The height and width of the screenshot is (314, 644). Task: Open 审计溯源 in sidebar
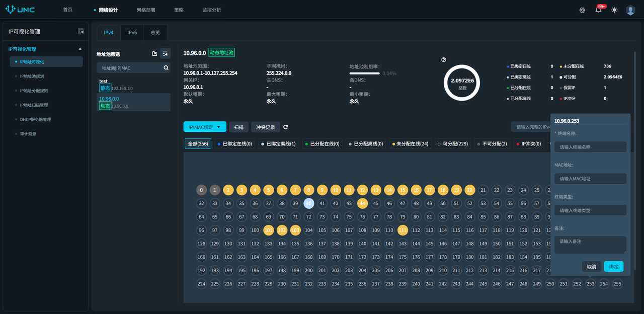click(28, 134)
